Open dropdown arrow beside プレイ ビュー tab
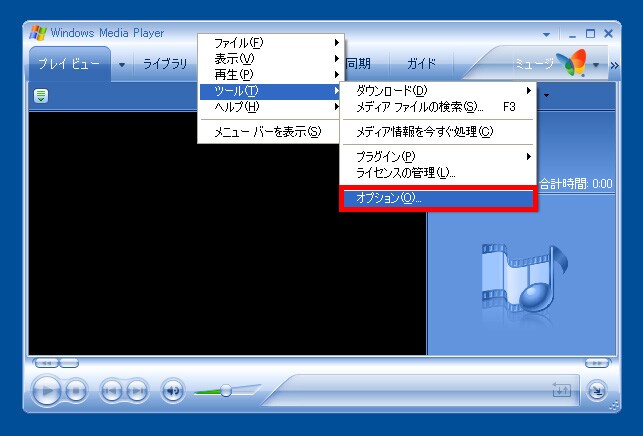643x436 pixels. click(122, 65)
